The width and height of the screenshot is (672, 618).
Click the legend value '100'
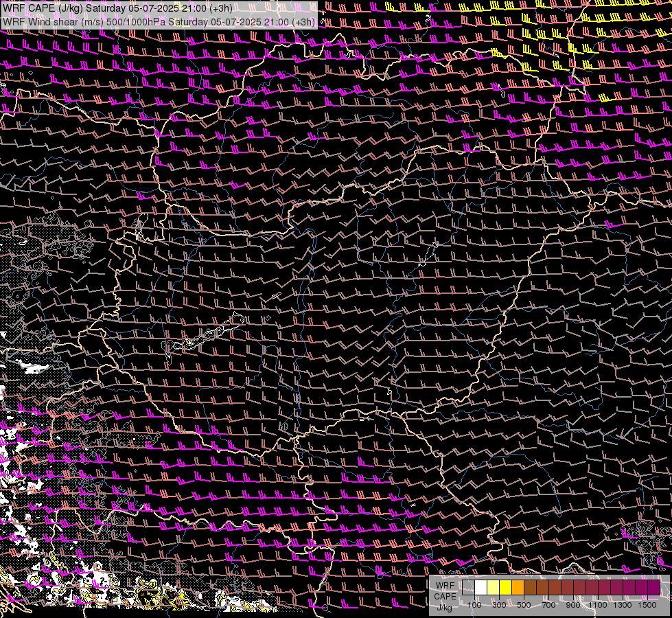point(474,605)
